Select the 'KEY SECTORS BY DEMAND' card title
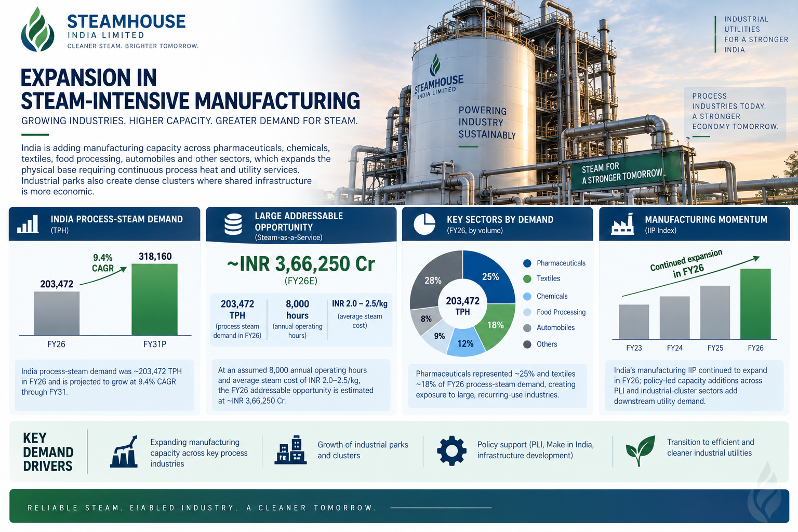 [500, 220]
